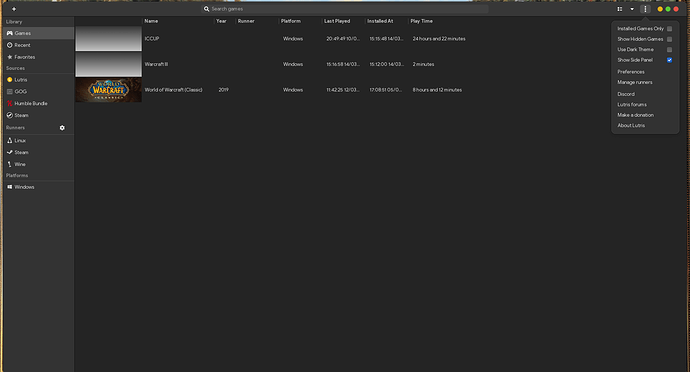Click the yellow minimize window button
690x372 pixels.
pyautogui.click(x=660, y=9)
